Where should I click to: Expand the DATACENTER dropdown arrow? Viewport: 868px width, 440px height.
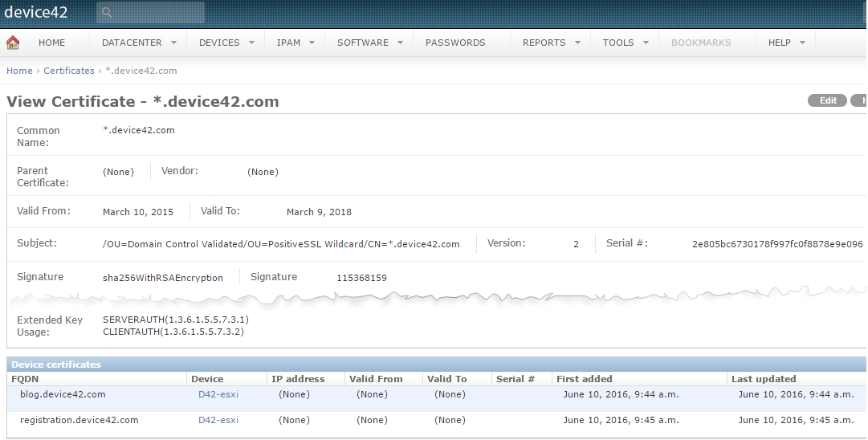point(173,43)
